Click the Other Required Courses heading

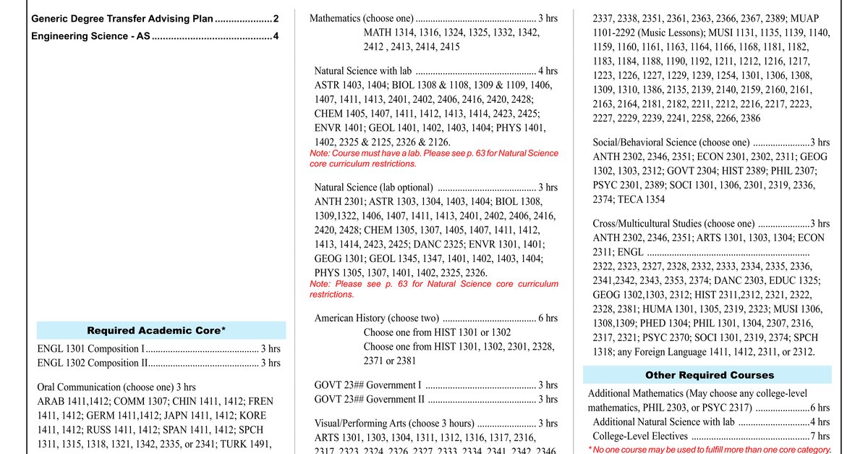(709, 375)
